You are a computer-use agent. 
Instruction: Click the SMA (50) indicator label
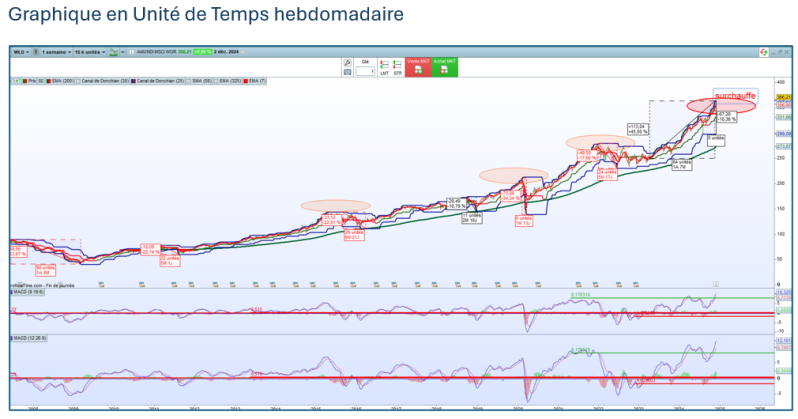click(x=199, y=81)
